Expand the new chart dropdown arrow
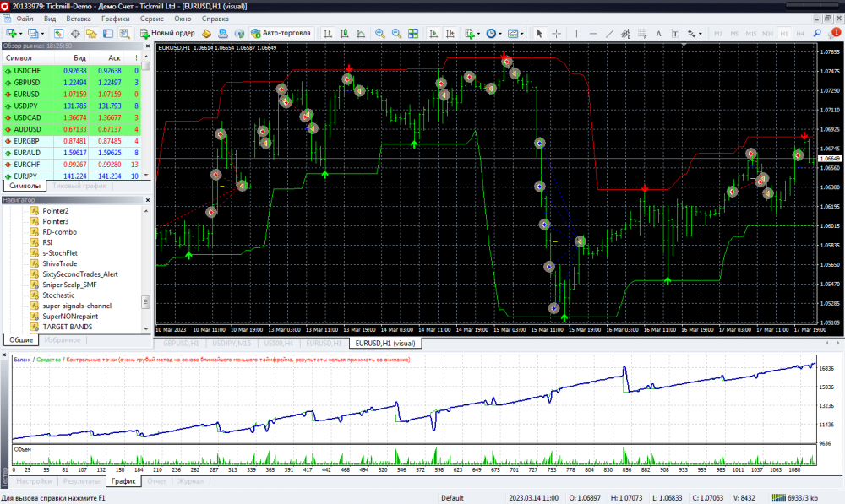The width and height of the screenshot is (845, 504). (20, 34)
